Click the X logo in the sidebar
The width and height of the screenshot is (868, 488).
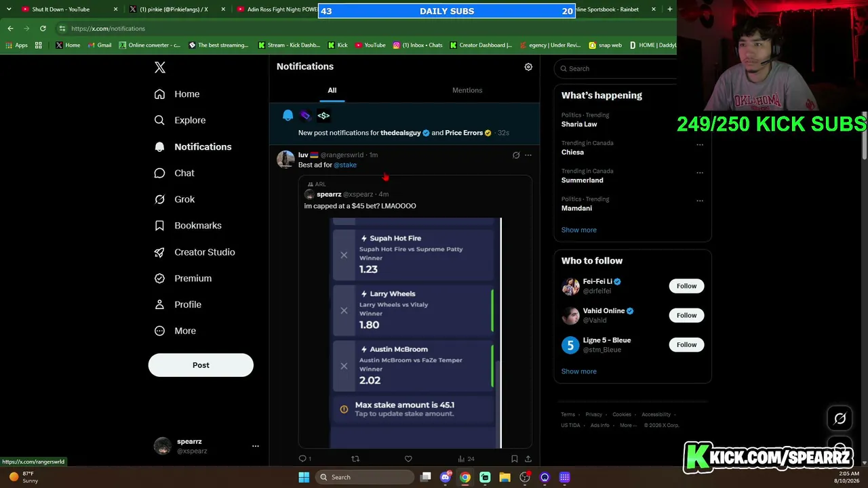(x=160, y=67)
